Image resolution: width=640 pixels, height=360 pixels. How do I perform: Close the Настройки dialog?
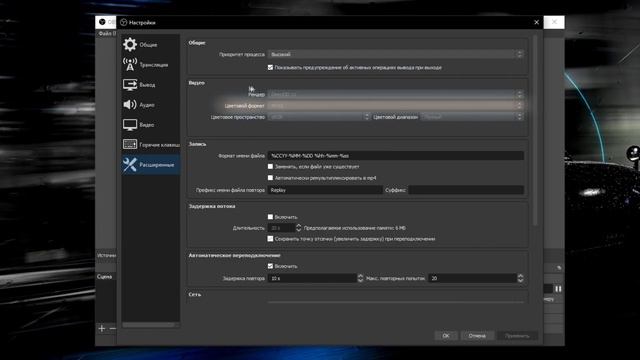(536, 22)
